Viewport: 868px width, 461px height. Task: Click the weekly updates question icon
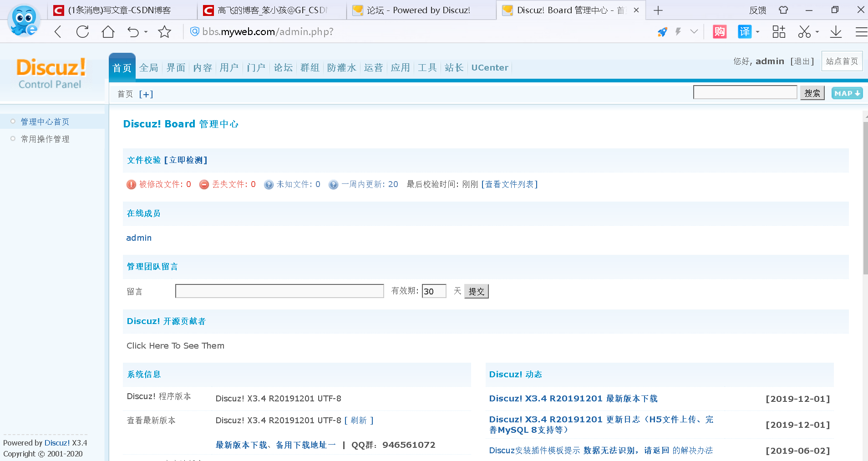coord(334,184)
